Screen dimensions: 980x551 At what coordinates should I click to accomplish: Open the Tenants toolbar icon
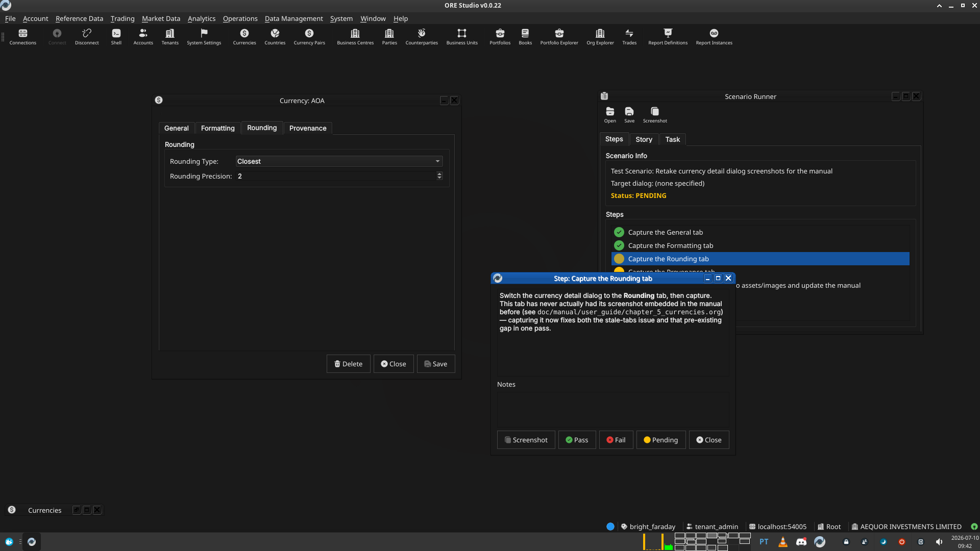170,37
